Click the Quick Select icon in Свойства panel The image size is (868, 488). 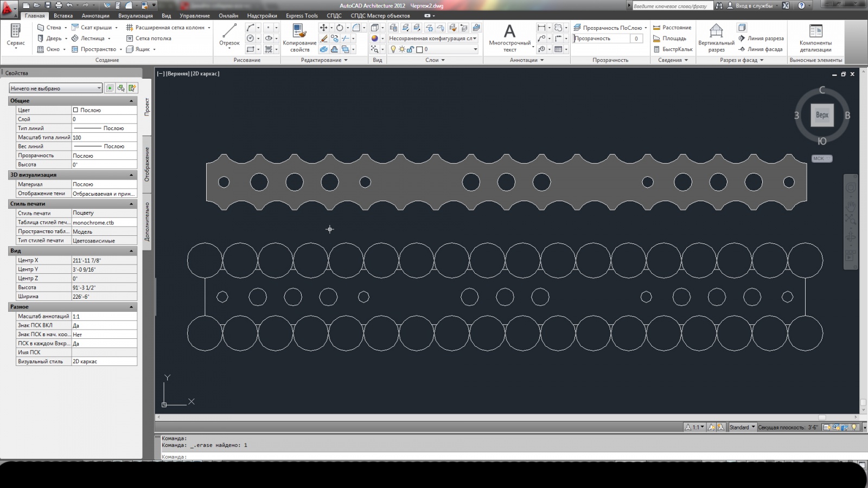point(132,88)
